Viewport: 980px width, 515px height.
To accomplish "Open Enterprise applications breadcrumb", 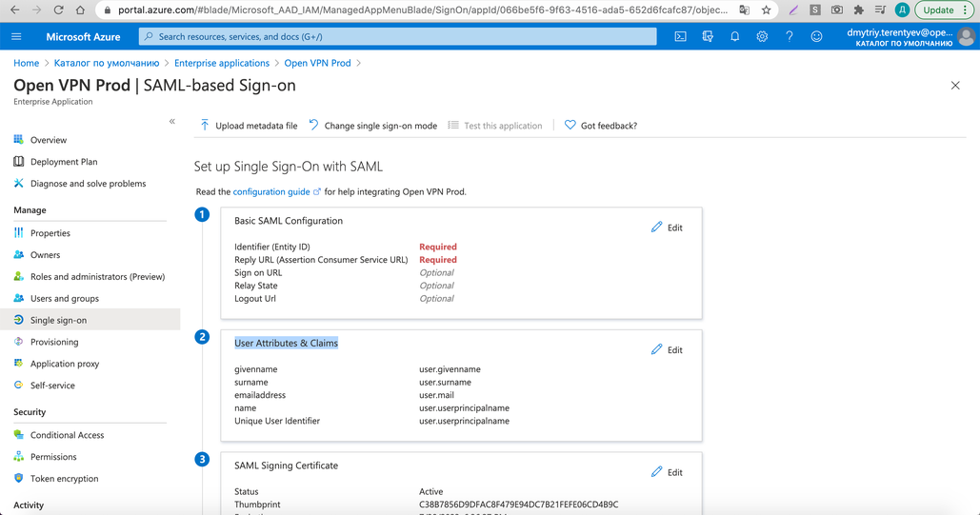I will coord(222,63).
